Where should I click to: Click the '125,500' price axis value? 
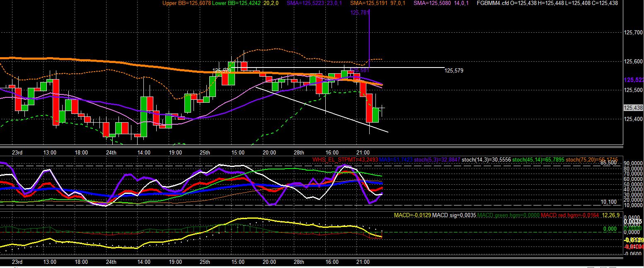coord(634,90)
